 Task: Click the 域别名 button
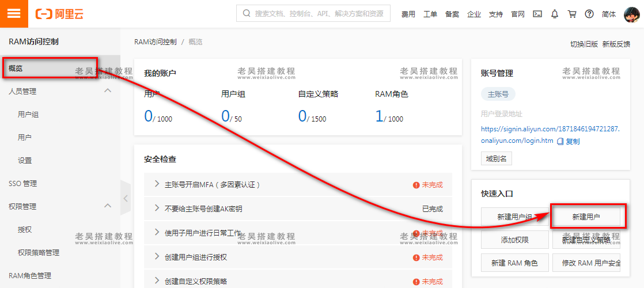pos(496,158)
